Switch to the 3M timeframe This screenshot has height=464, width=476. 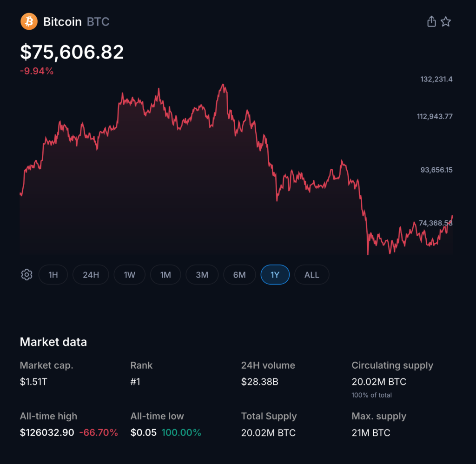(x=202, y=275)
